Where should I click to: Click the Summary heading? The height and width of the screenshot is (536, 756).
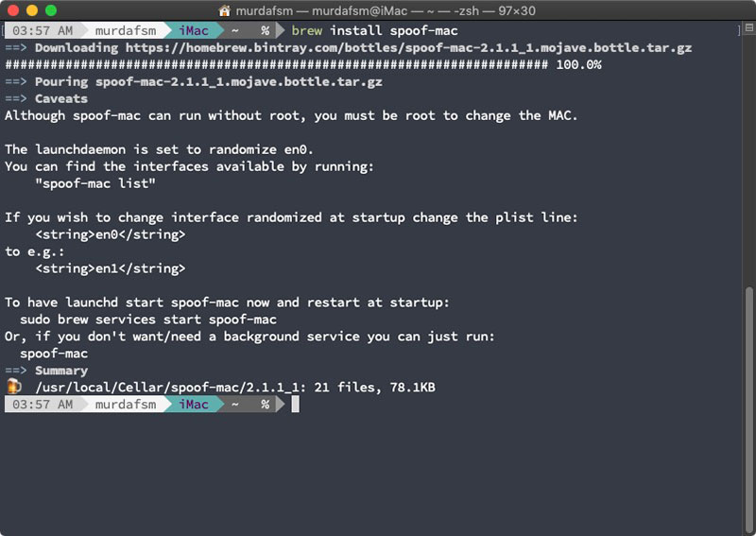[60, 371]
